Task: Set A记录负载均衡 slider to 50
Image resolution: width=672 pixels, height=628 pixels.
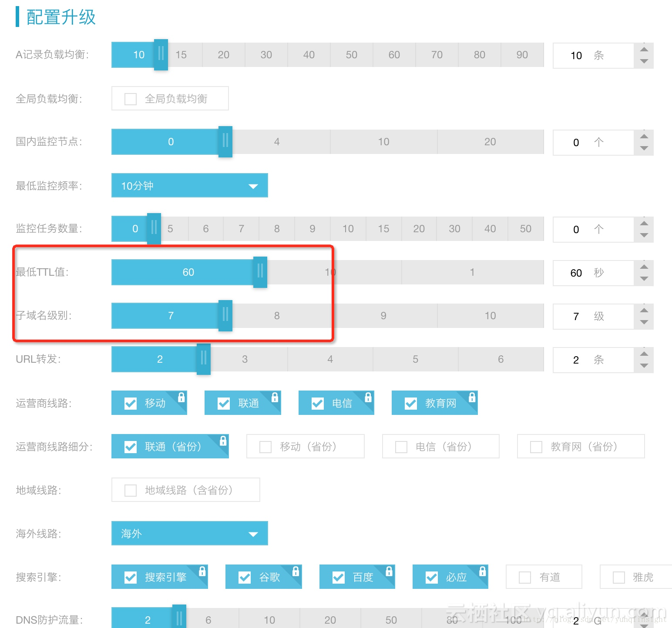Action: click(x=352, y=55)
